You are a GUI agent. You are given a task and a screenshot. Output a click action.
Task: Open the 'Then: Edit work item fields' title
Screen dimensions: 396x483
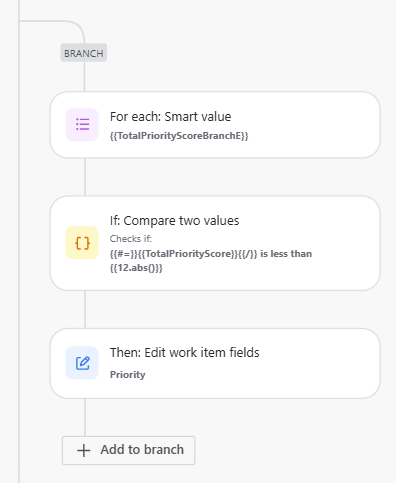click(x=184, y=353)
